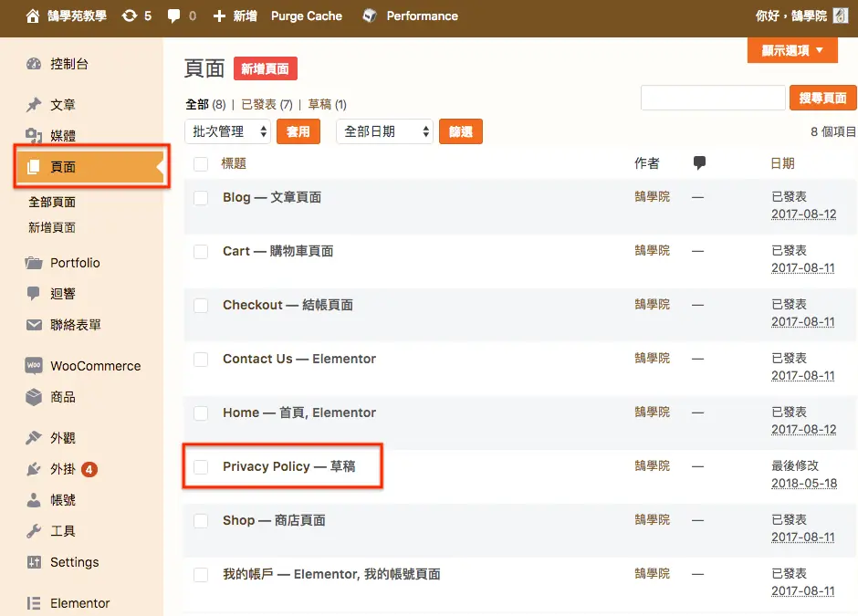Image resolution: width=858 pixels, height=616 pixels.
Task: Check the Home — 首頁 row checkbox
Action: point(201,413)
